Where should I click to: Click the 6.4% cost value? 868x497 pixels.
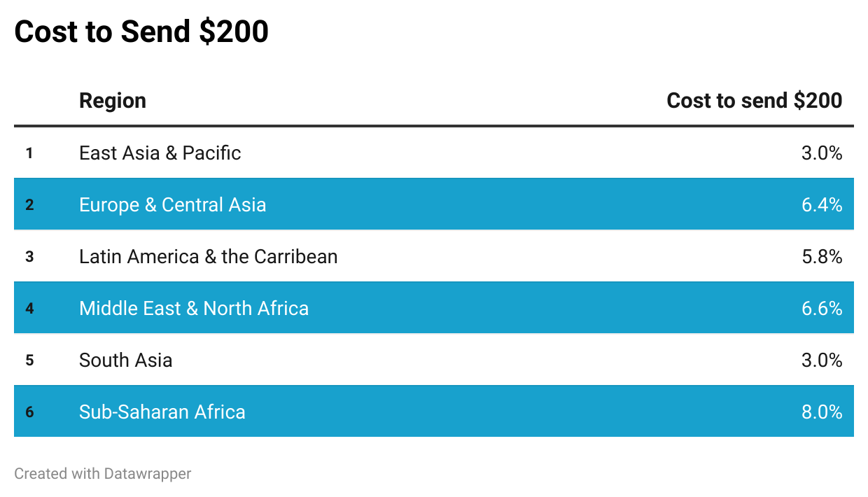[821, 204]
